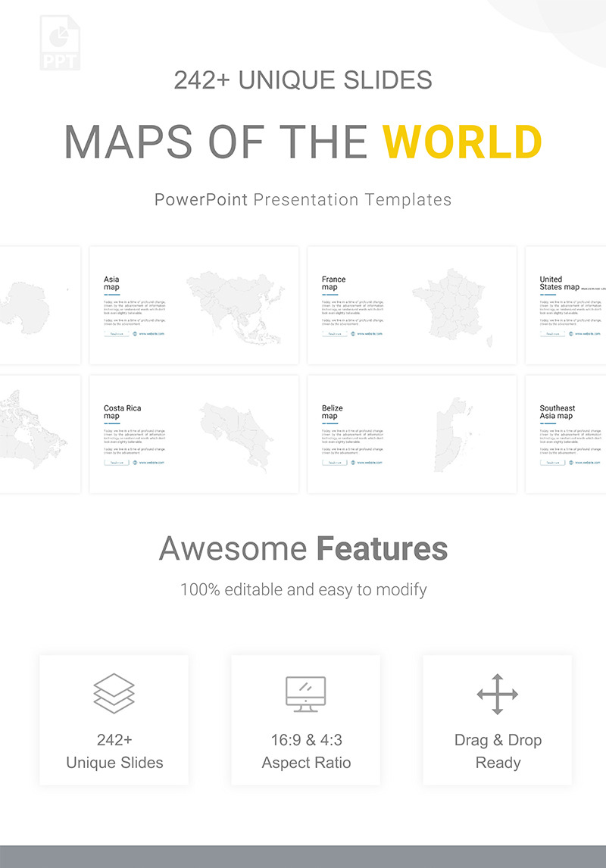Select the layered stack icon above 242+ Unique Slides
The width and height of the screenshot is (606, 868).
coord(115,693)
